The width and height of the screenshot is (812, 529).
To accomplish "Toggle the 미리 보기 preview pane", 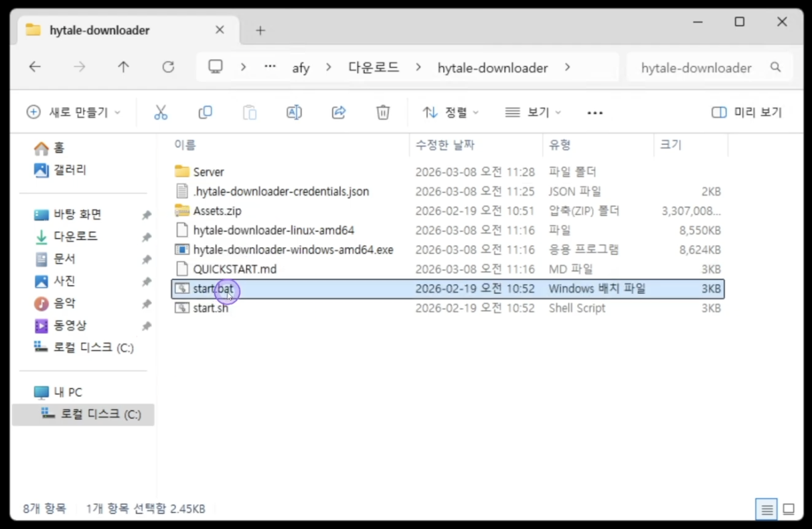I will point(746,112).
